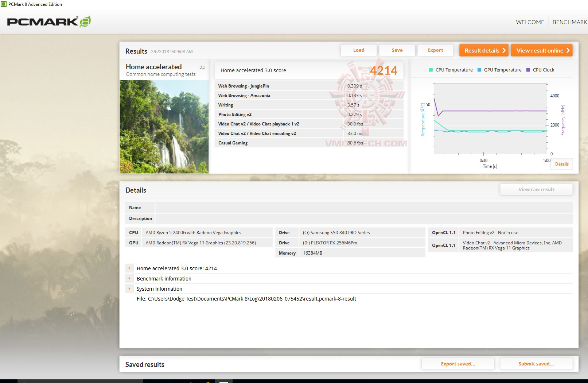The width and height of the screenshot is (588, 383).
Task: Click View raw result
Action: [x=536, y=189]
